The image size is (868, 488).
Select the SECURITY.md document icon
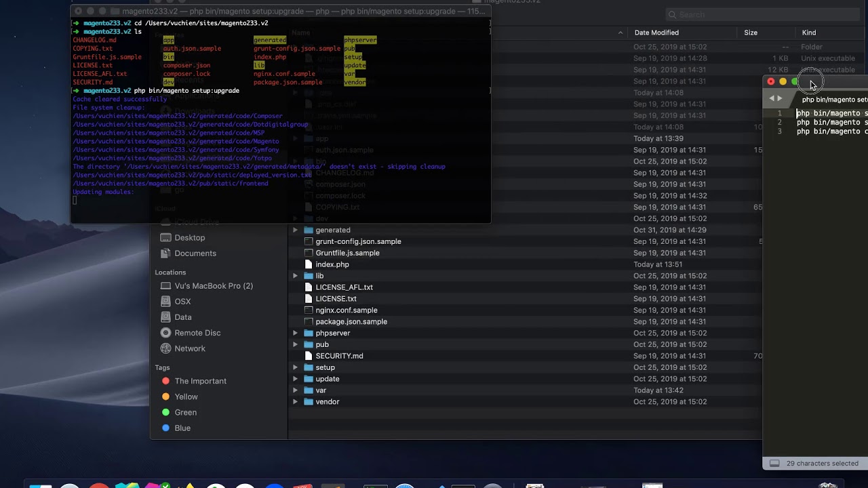[309, 356]
